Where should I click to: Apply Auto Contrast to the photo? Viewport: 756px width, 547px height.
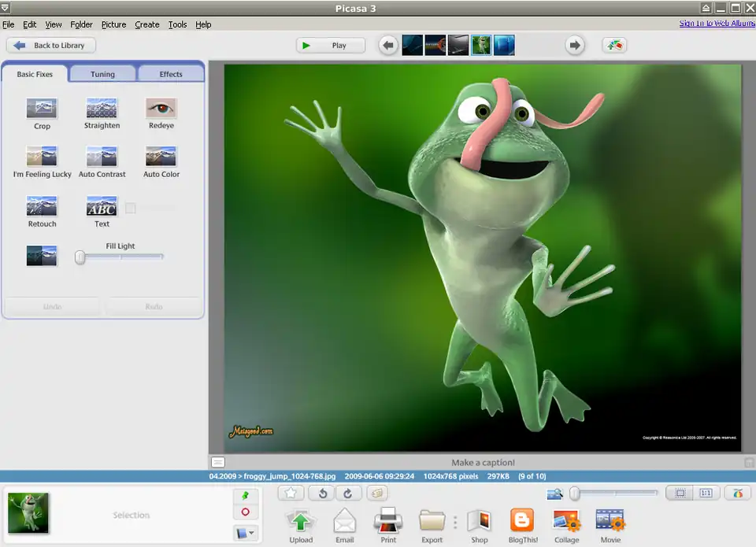102,157
